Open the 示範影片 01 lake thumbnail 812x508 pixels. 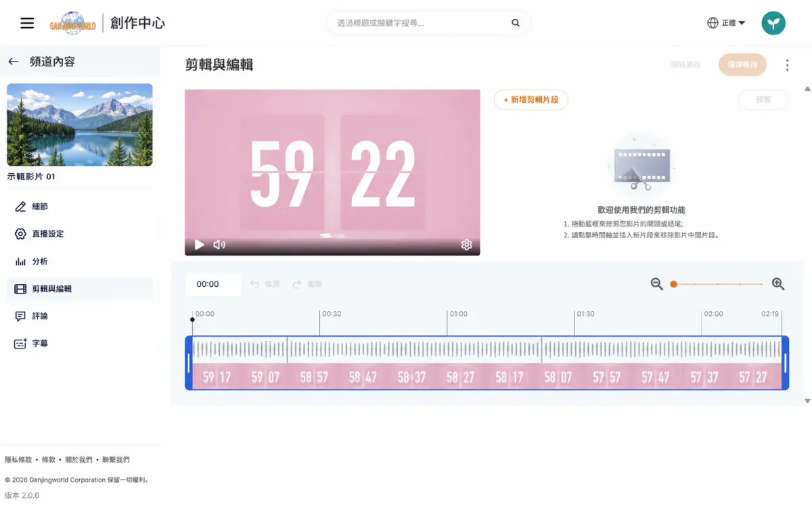click(80, 124)
